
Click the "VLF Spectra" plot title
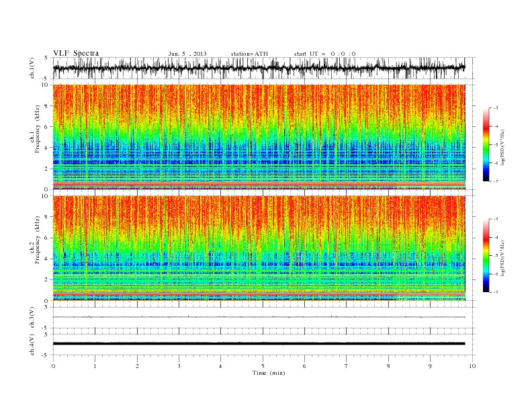(76, 53)
